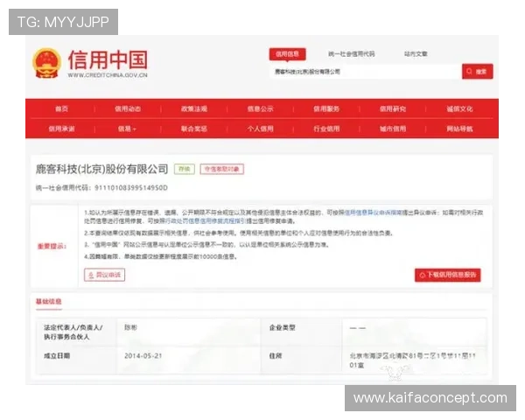This screenshot has height=420, width=525.
Task: Select the 基础信息 section tab
Action: tap(49, 301)
